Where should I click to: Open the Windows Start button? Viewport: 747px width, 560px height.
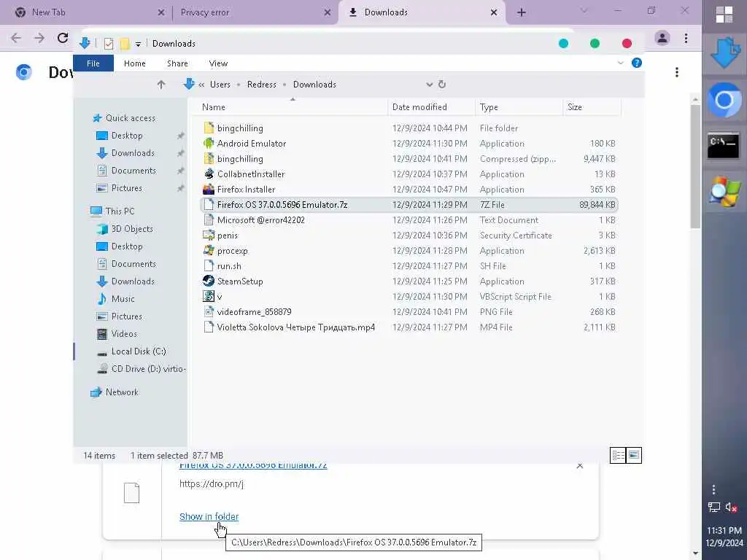724,15
